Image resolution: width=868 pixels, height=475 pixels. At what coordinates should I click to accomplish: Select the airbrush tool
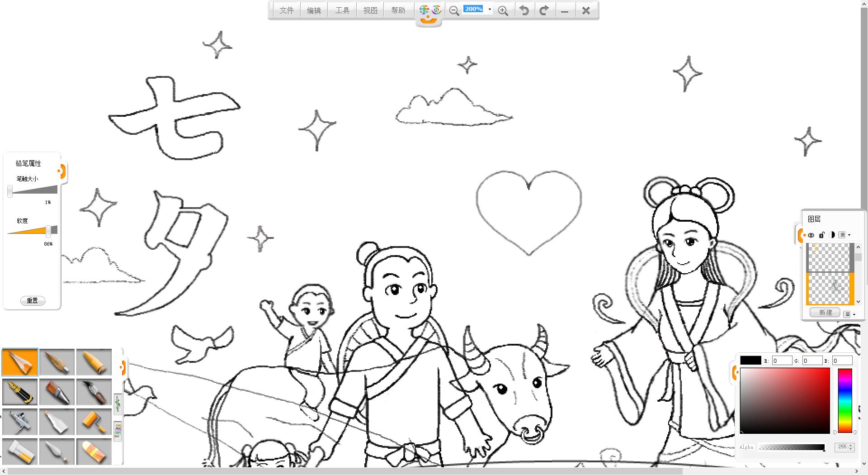coord(20,422)
